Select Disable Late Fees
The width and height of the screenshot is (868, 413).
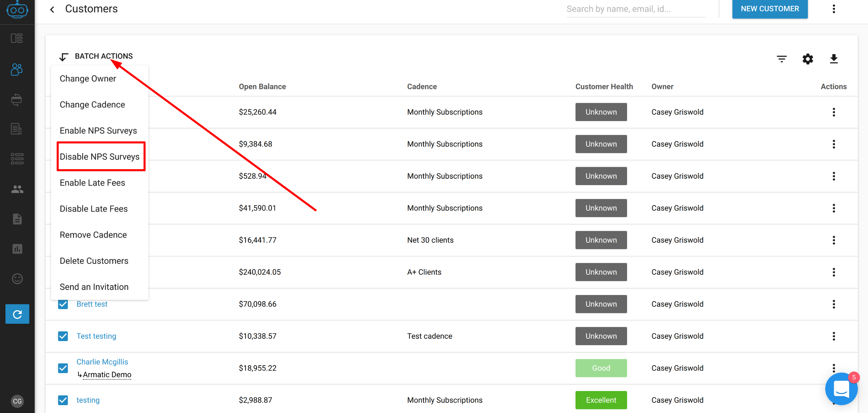click(x=100, y=209)
